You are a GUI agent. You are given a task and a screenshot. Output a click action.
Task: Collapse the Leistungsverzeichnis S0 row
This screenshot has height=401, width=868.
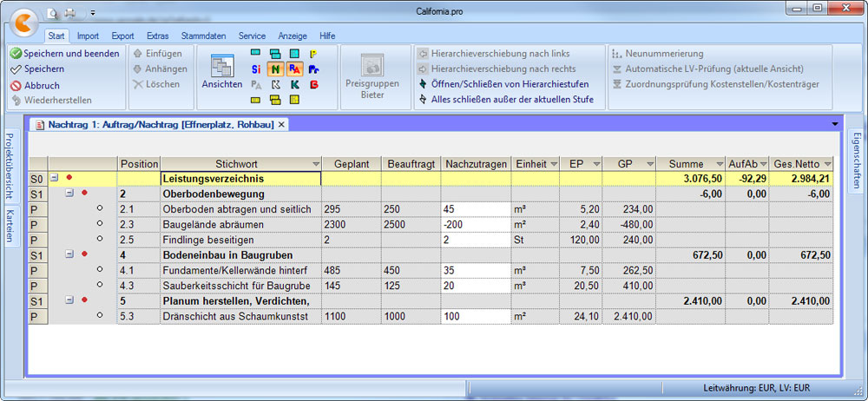55,178
